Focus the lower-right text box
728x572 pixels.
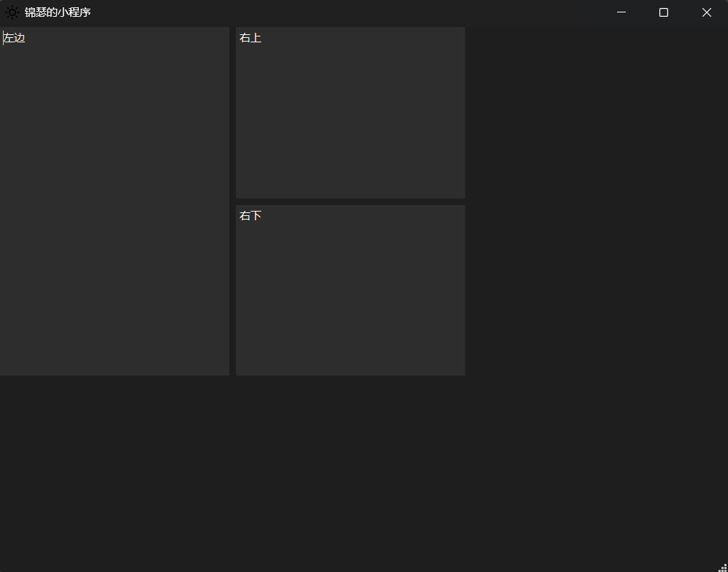(350, 290)
